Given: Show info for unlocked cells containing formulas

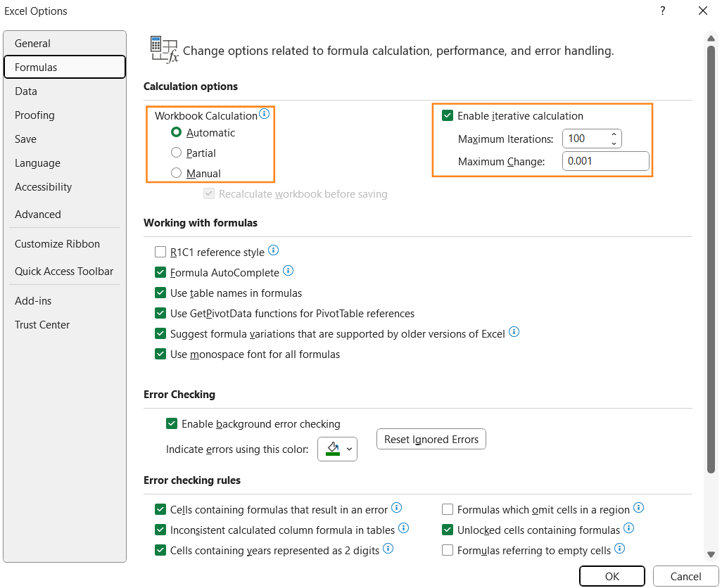Looking at the screenshot, I should (x=629, y=528).
